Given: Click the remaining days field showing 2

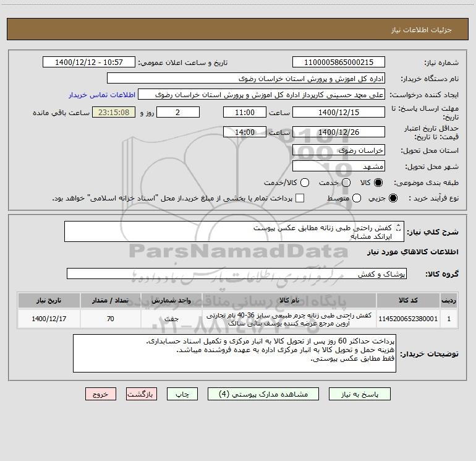Looking at the screenshot, I should [x=178, y=112].
